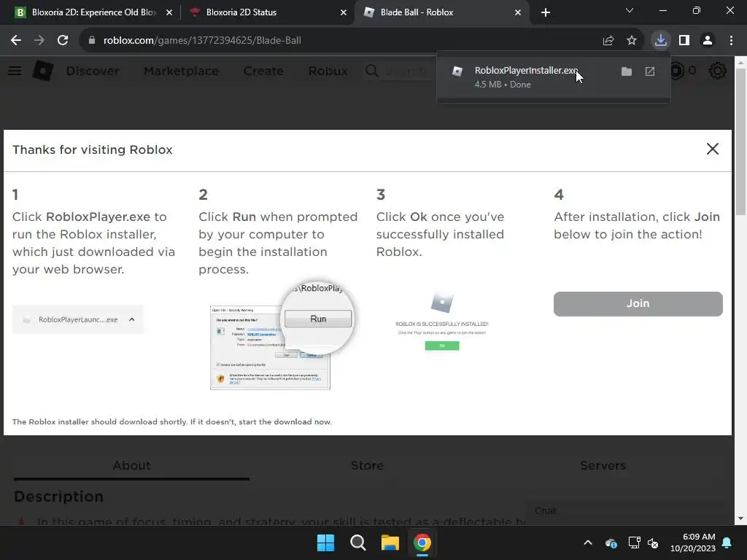Close the Blade Ball - Roblox tab
Screen dimensions: 747x560
tap(517, 12)
